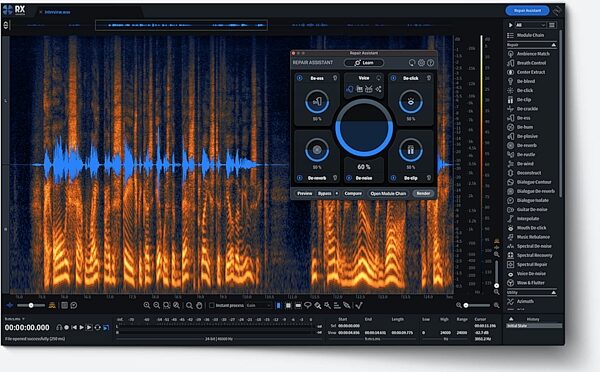This screenshot has width=600, height=372.
Task: Open the Voice De-noise module
Action: point(527,274)
